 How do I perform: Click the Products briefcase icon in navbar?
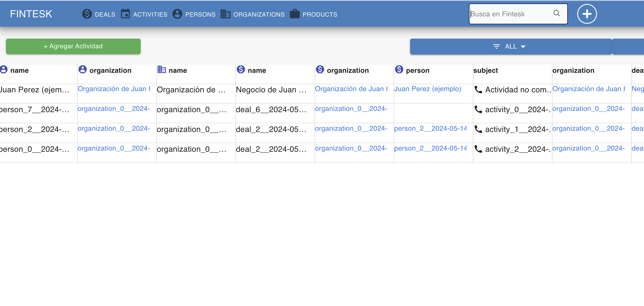(x=295, y=14)
